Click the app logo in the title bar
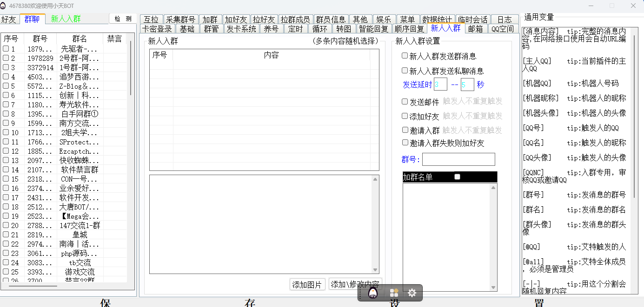 (4, 6)
